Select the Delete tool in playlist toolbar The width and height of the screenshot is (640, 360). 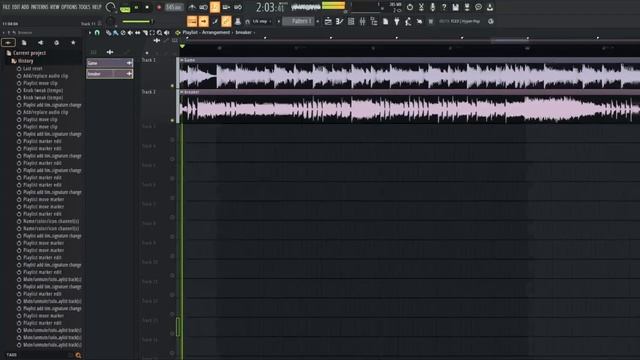(x=123, y=33)
